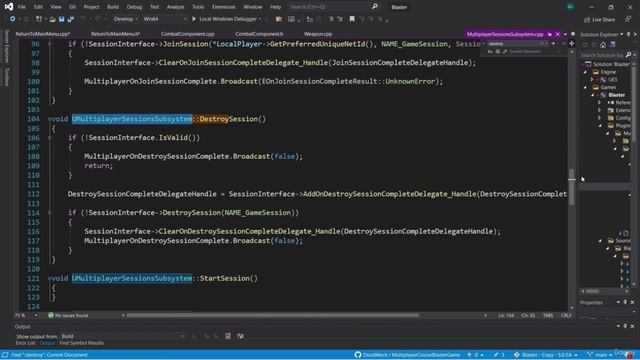The height and width of the screenshot is (360, 640).
Task: Click the Solution Explorer switch views icon
Action: click(x=612, y=45)
